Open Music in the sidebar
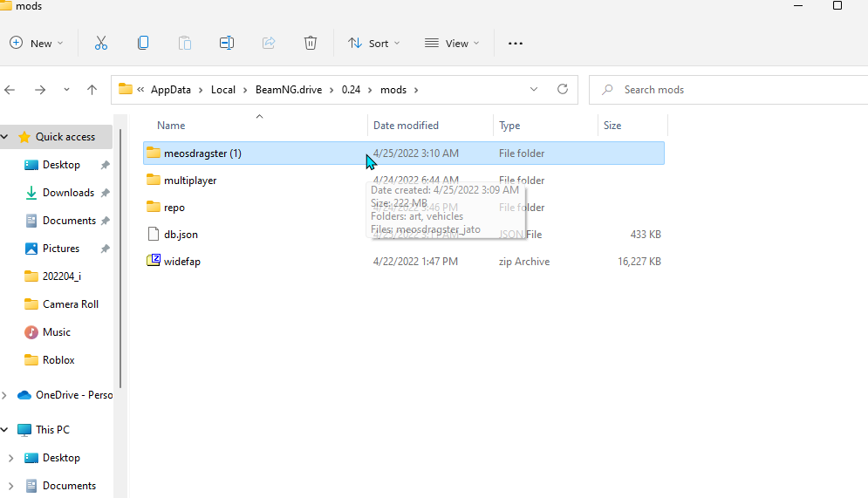This screenshot has height=498, width=868. click(x=57, y=332)
